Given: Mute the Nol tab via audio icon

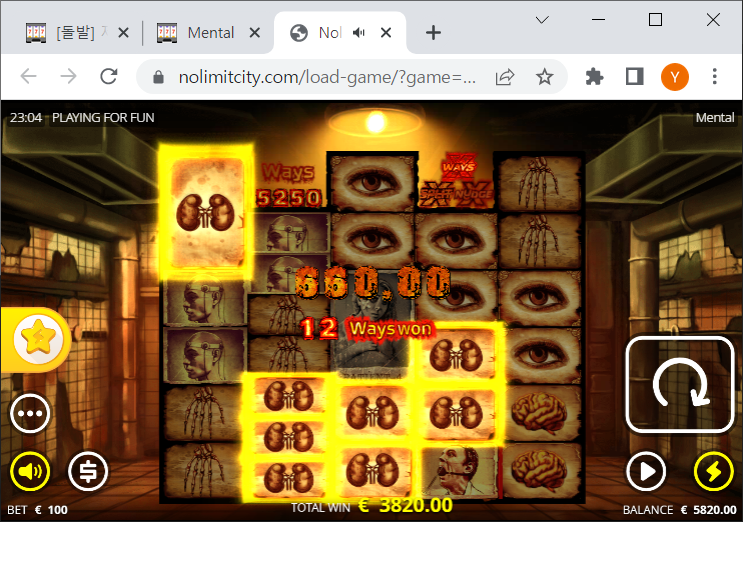Looking at the screenshot, I should (359, 33).
